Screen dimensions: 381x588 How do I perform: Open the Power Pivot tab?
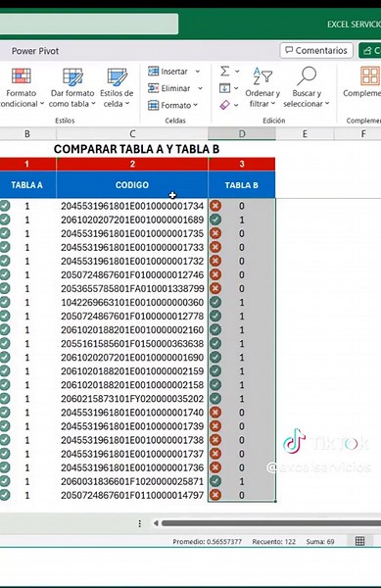coord(35,51)
